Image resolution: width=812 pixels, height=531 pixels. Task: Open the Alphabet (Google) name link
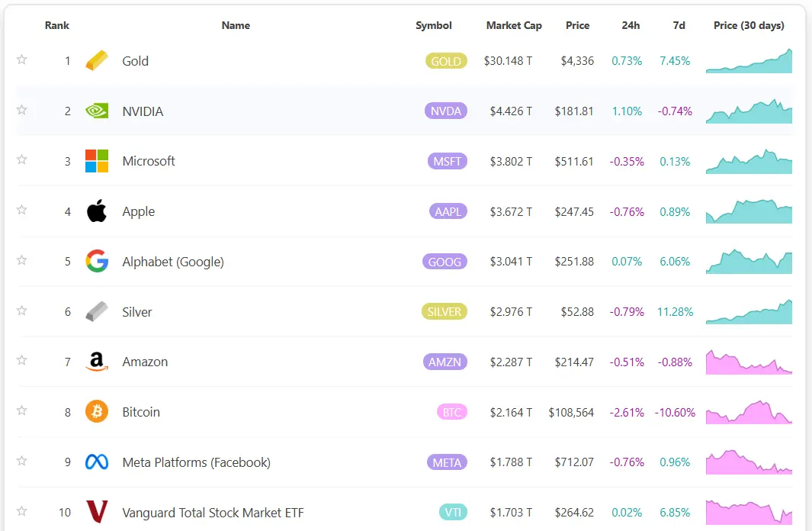click(173, 262)
